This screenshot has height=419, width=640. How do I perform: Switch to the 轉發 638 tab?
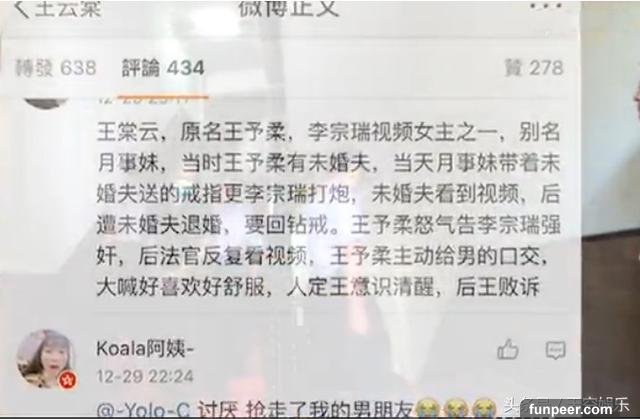(56, 68)
